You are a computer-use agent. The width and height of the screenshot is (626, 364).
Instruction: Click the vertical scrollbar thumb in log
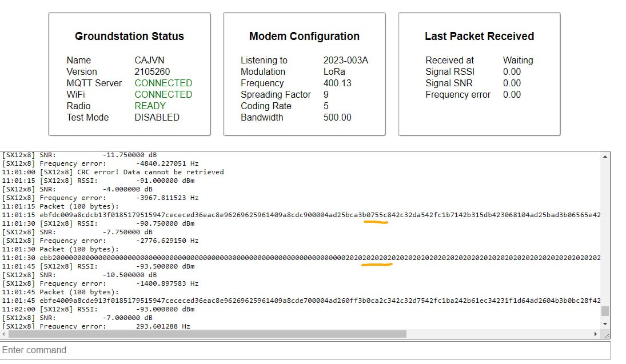tap(605, 311)
